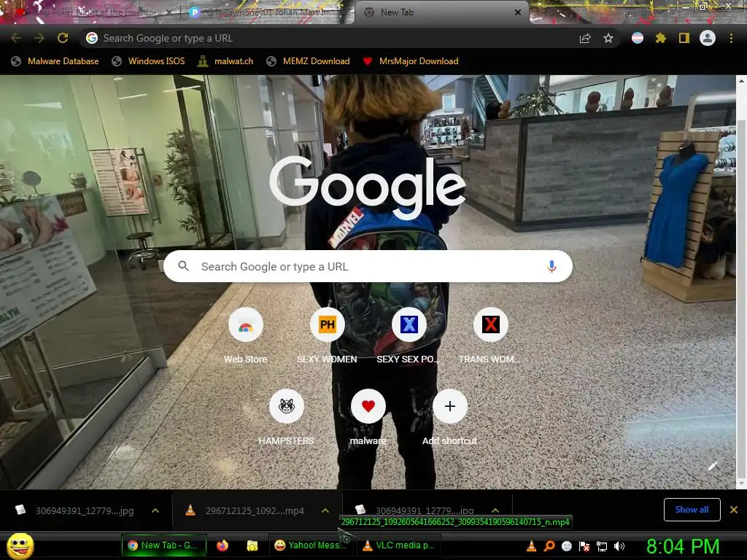This screenshot has height=560, width=747.
Task: Open the network tray icon
Action: 602,546
